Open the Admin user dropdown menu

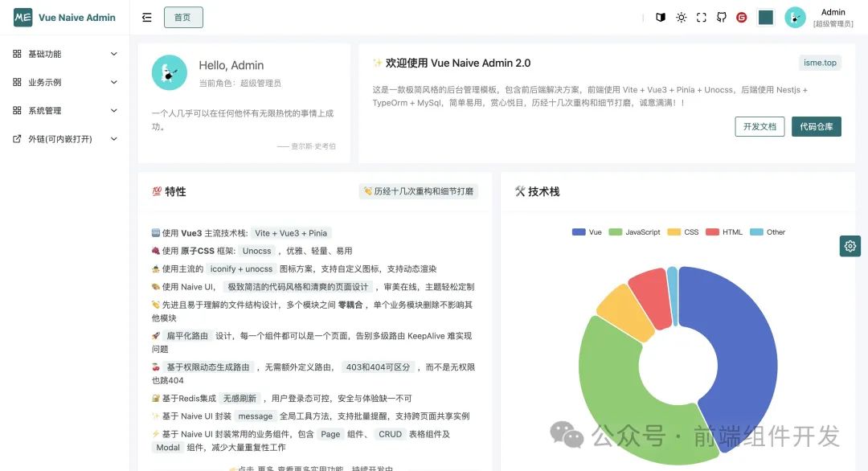833,17
